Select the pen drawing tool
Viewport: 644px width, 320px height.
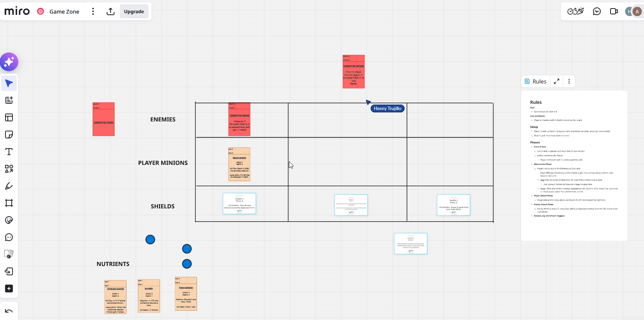click(9, 186)
